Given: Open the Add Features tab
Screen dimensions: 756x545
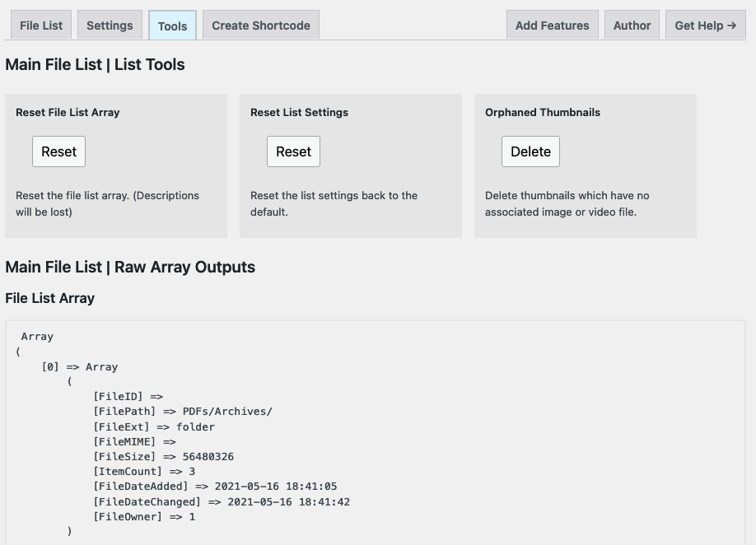Looking at the screenshot, I should point(552,25).
